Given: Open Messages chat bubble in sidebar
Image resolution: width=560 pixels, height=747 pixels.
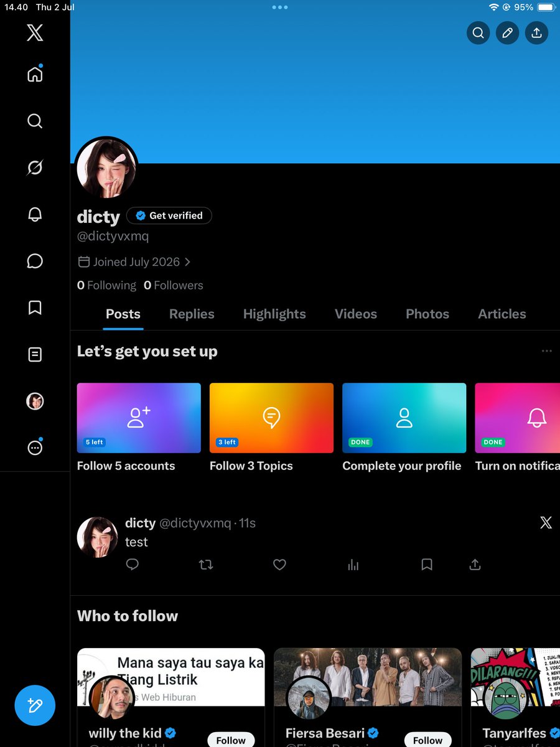Looking at the screenshot, I should tap(35, 261).
